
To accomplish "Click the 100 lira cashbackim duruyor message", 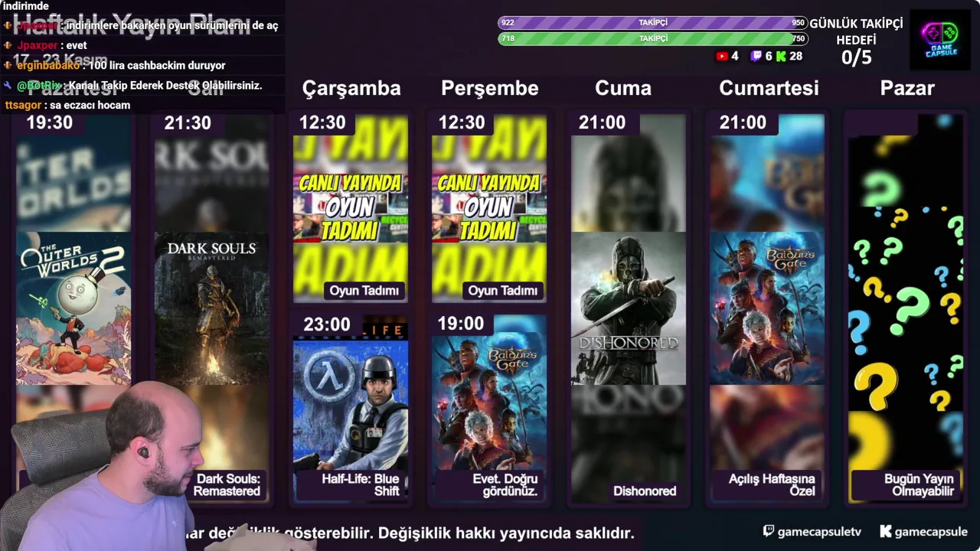I will coord(157,66).
